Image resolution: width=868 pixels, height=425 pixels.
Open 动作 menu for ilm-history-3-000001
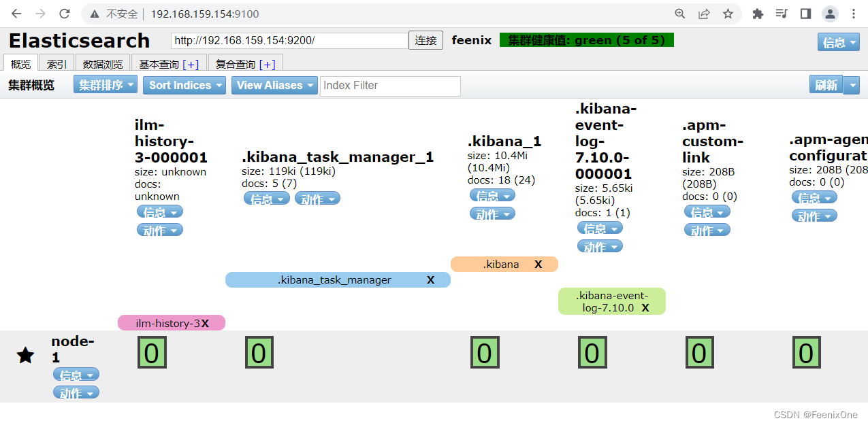point(160,230)
